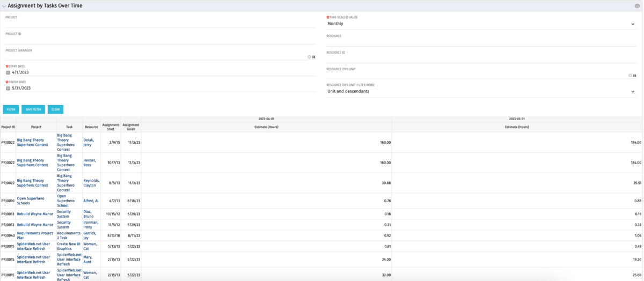The width and height of the screenshot is (644, 281).
Task: Focus the Resource ID input field
Action: (481, 59)
